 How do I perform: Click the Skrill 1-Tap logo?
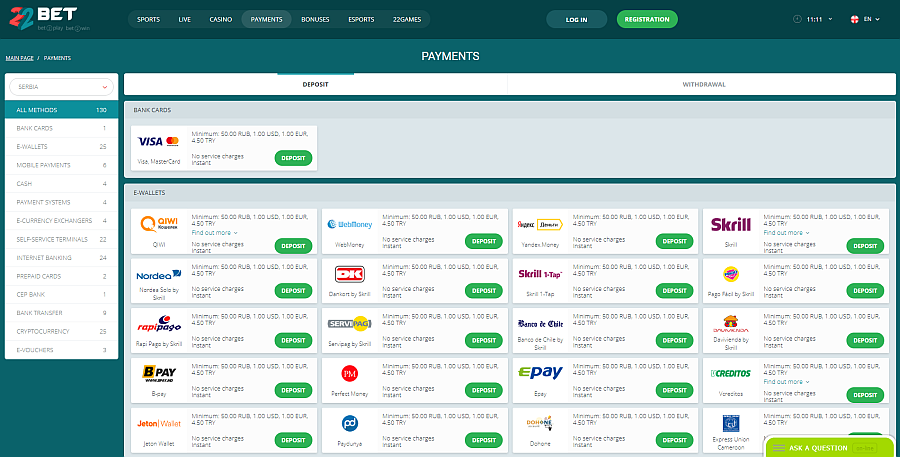(540, 274)
